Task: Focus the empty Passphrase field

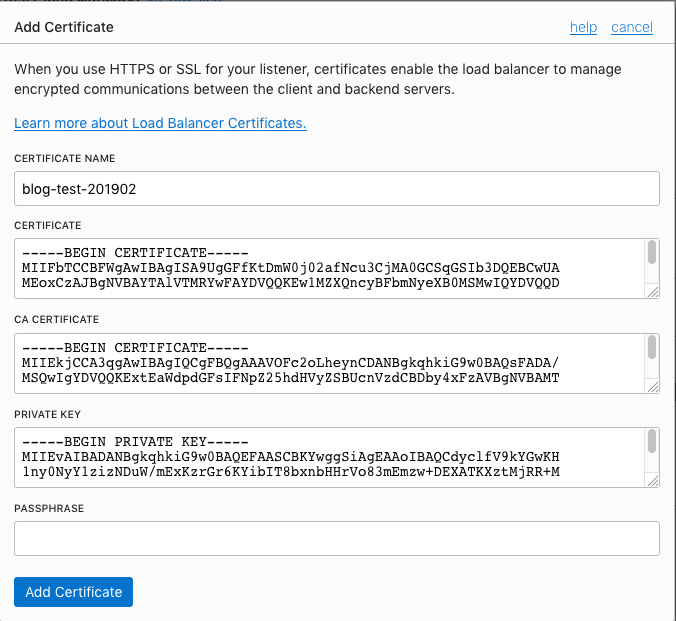Action: (337, 539)
